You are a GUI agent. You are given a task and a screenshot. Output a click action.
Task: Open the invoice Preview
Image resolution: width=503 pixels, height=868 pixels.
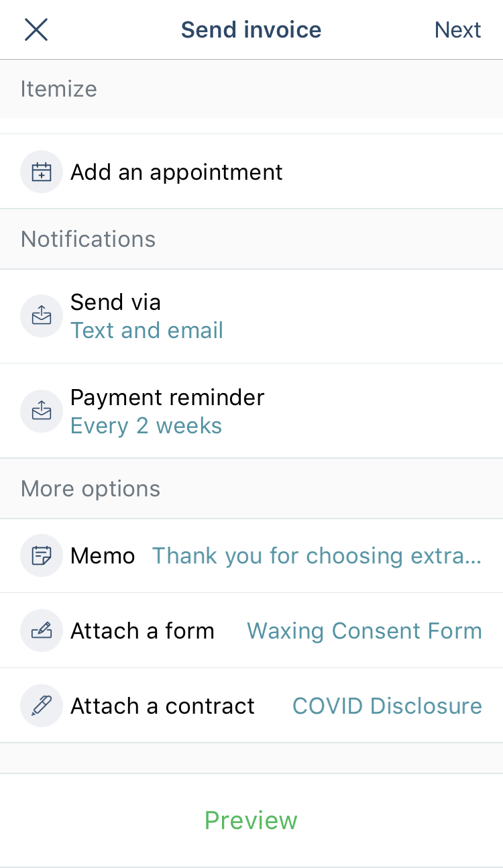point(251,820)
